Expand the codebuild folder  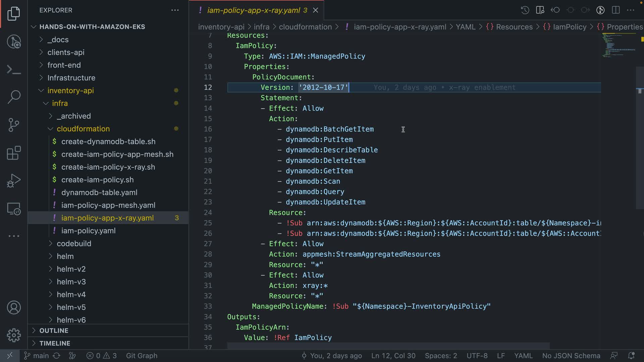[x=74, y=243]
